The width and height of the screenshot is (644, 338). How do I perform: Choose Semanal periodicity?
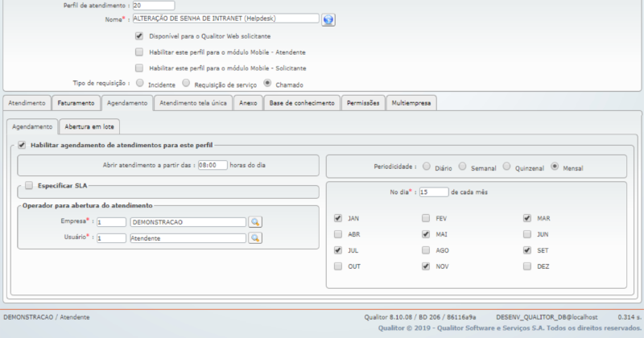(462, 167)
